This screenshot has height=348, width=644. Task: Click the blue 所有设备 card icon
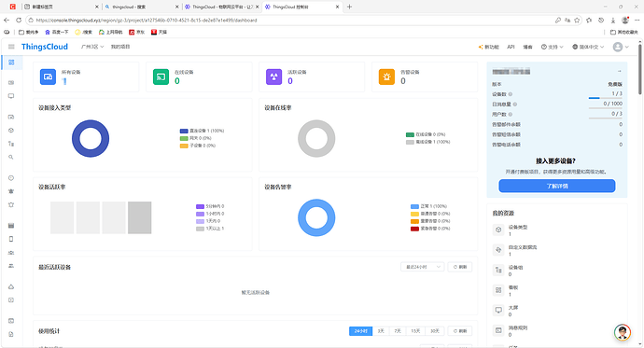click(x=48, y=77)
